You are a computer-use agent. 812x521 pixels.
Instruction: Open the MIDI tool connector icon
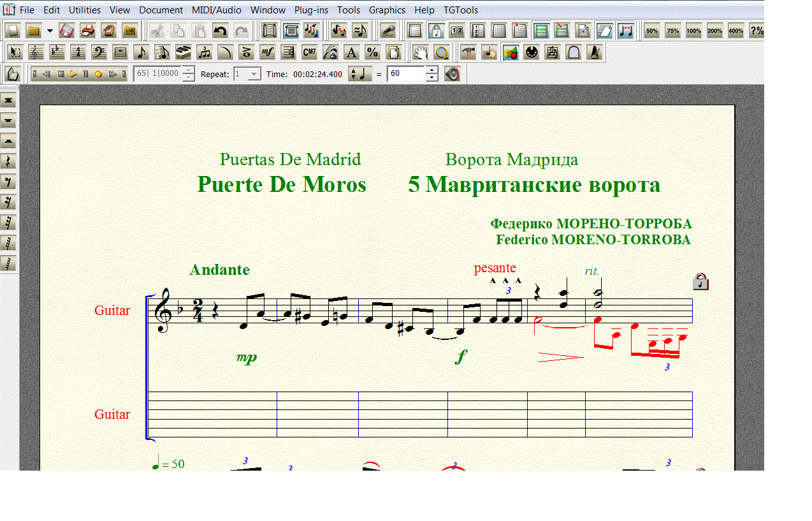(531, 52)
